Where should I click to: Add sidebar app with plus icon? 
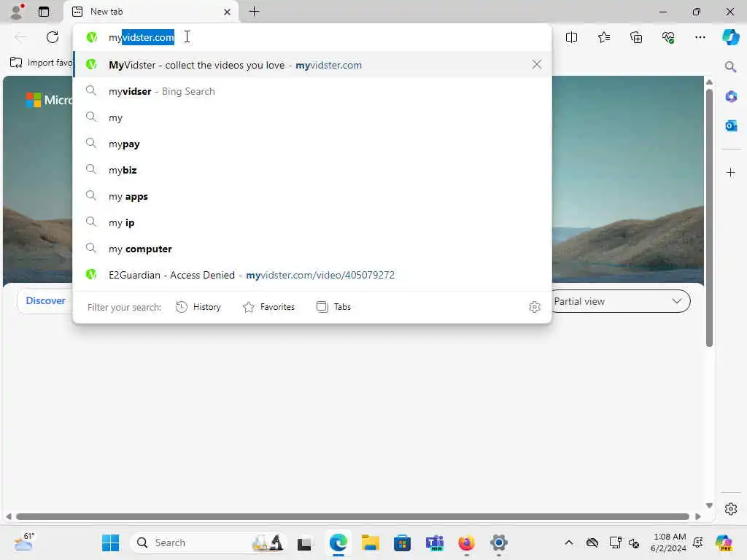point(731,172)
